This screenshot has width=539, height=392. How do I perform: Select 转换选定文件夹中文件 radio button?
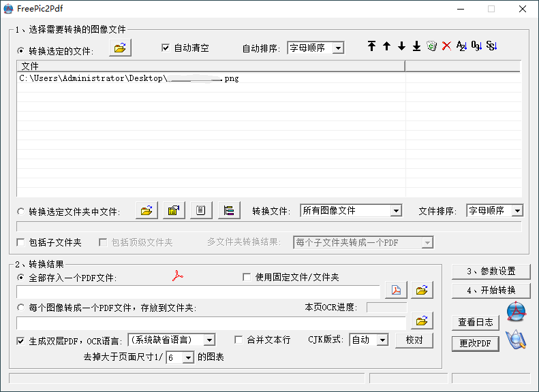tap(21, 212)
